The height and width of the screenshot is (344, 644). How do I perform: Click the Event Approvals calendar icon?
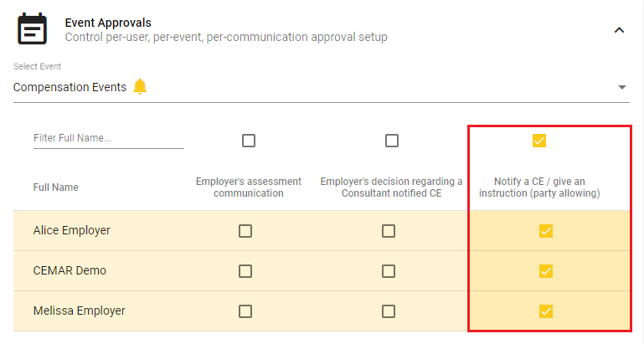[32, 28]
